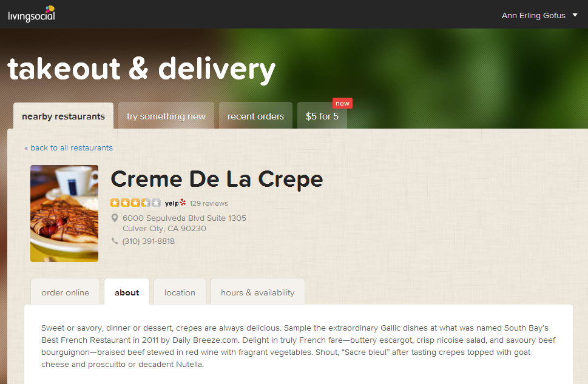Click the map pin location icon
The height and width of the screenshot is (384, 588).
tap(115, 218)
